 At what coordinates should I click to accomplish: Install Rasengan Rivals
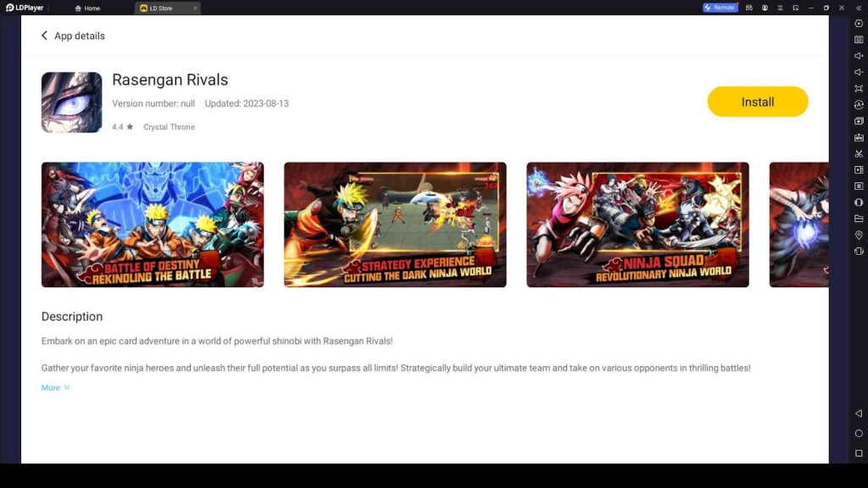pyautogui.click(x=757, y=102)
